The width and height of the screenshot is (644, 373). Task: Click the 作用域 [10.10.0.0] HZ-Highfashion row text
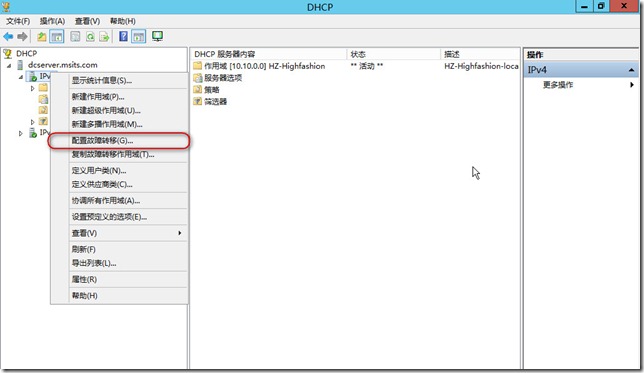pos(264,66)
